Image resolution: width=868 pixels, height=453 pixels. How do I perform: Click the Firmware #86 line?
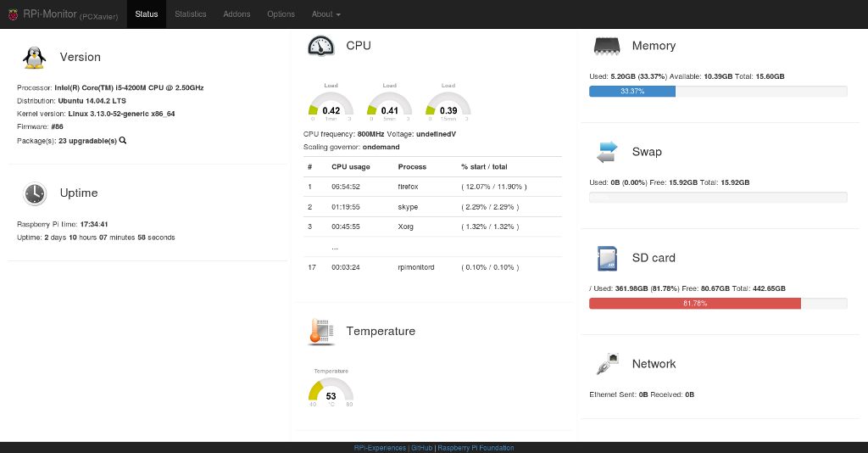pos(40,126)
